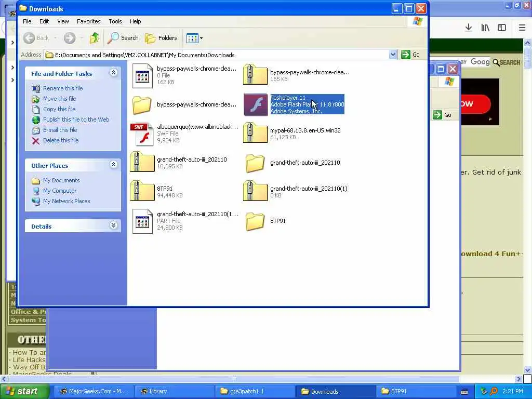Open the Search toolbar button
532x399 pixels.
click(x=123, y=37)
